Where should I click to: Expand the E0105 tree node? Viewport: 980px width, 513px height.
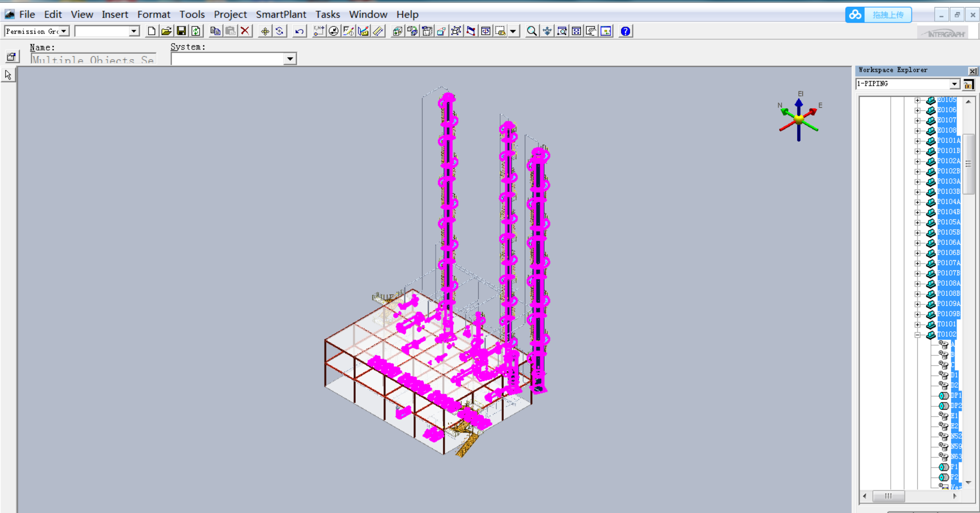point(917,100)
